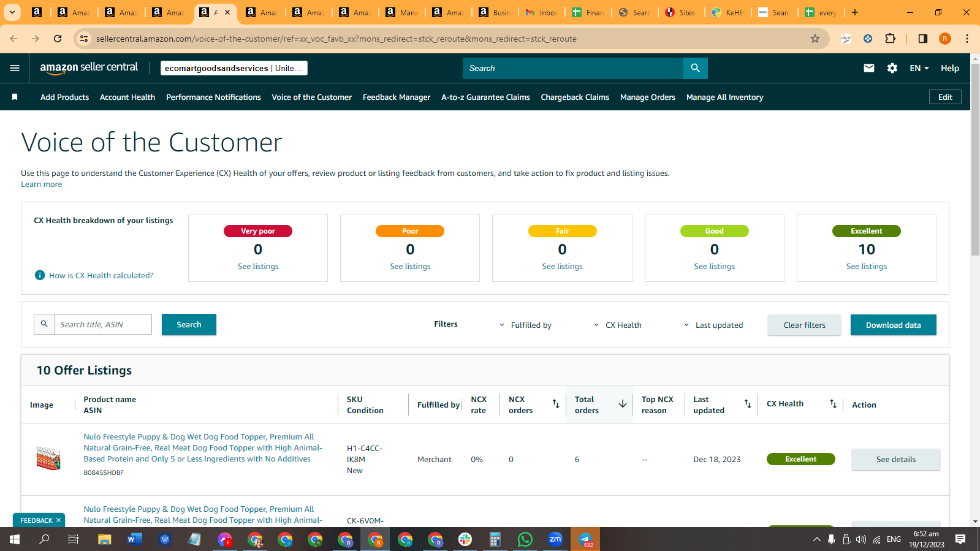Click the info icon beside CX Health calculated
Image resolution: width=980 pixels, height=551 pixels.
pos(40,275)
